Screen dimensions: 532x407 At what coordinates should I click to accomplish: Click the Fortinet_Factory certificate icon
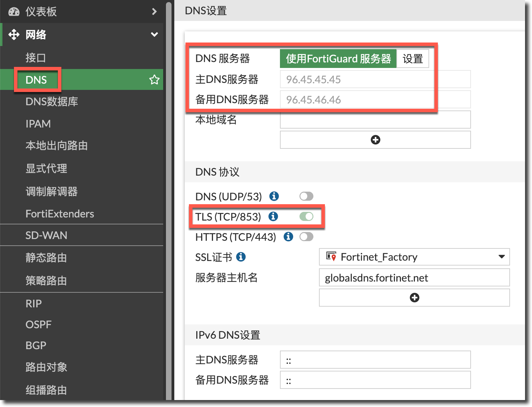click(331, 257)
